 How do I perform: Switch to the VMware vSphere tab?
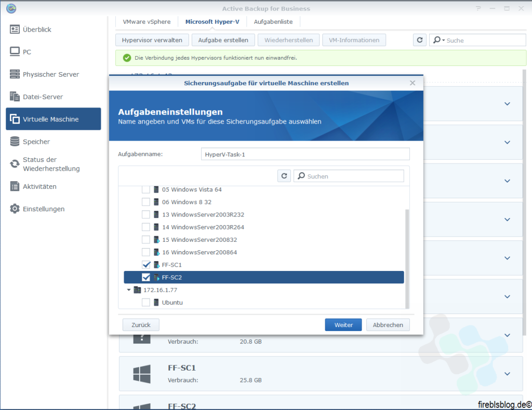(147, 22)
